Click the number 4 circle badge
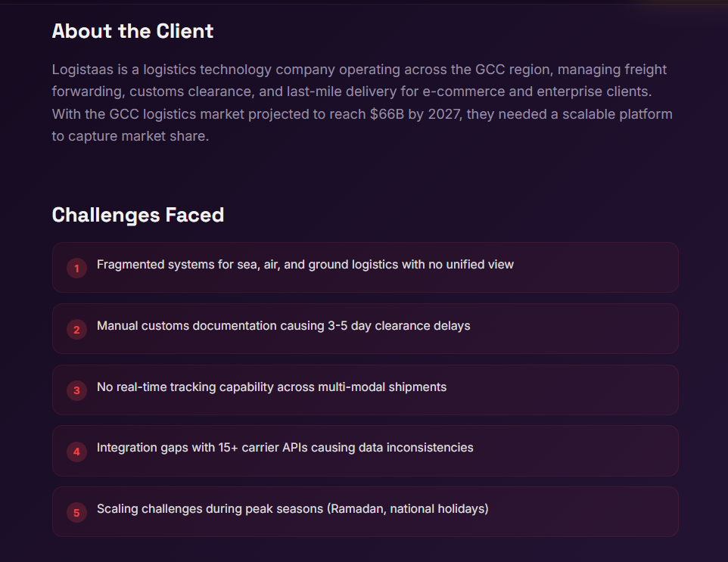The image size is (728, 562). click(76, 452)
